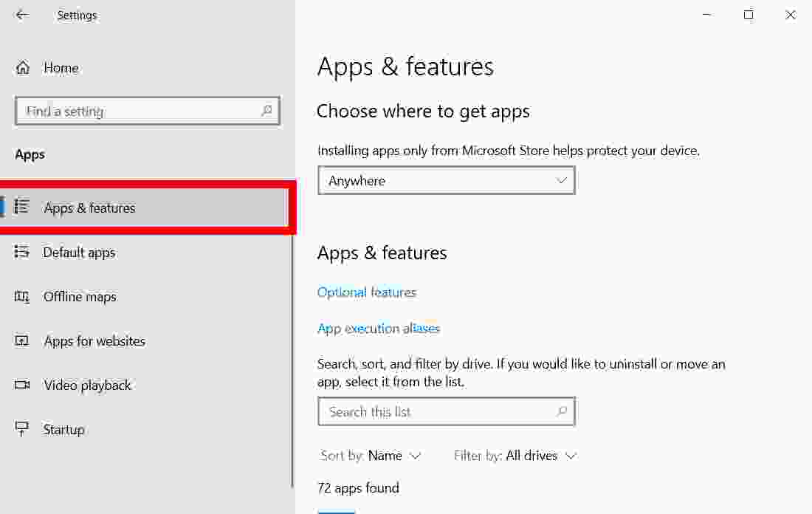Viewport: 812px width, 514px height.
Task: Focus the Search this list field
Action: (x=447, y=411)
